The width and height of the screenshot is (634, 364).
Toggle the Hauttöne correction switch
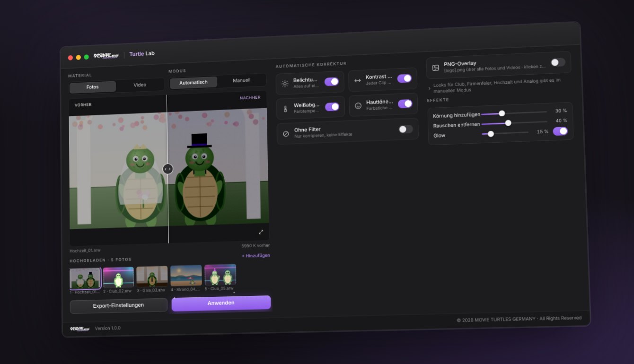tap(405, 104)
